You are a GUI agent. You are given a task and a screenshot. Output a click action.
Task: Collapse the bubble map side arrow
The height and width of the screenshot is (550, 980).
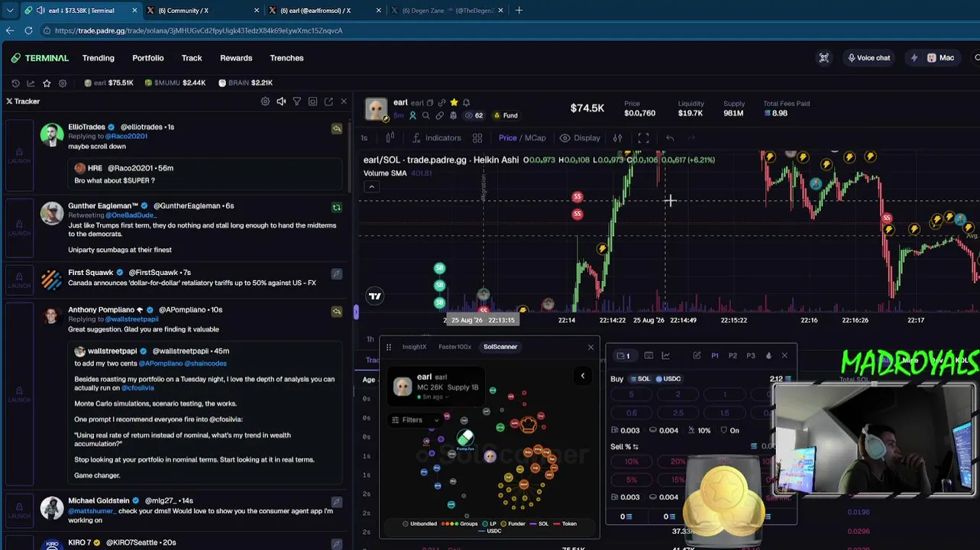pos(583,376)
